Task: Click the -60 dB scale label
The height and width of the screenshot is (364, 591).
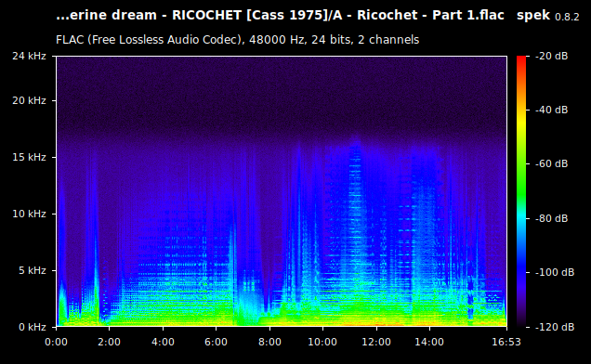Action: [x=551, y=164]
